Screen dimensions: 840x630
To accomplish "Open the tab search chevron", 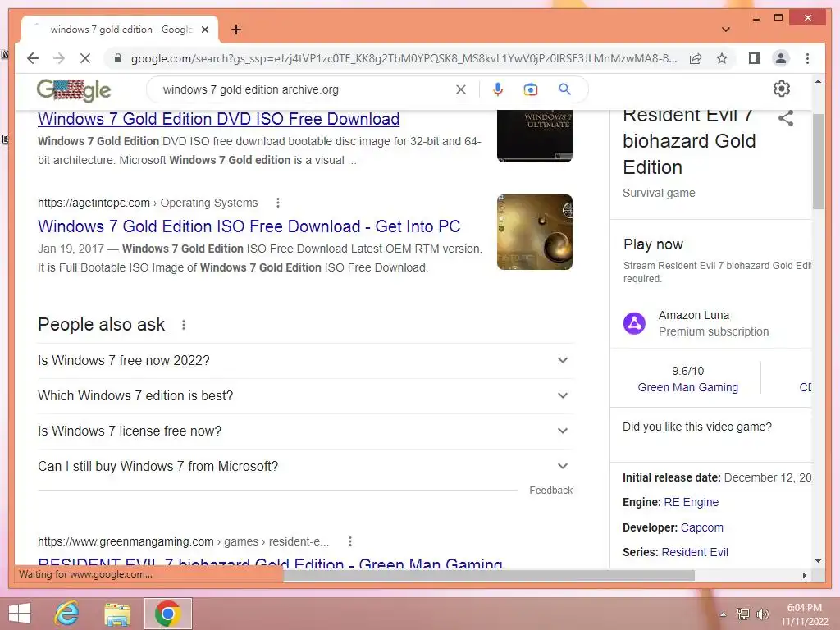I will pos(725,30).
